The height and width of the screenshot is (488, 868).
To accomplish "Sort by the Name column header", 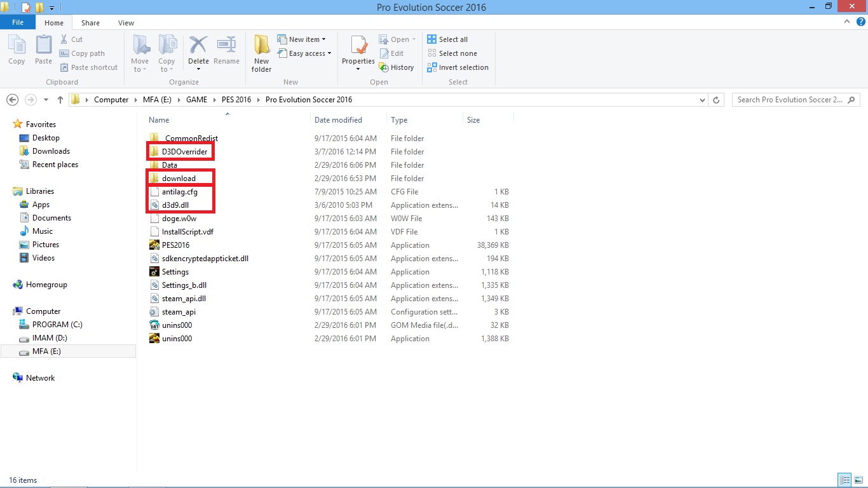I will [159, 120].
